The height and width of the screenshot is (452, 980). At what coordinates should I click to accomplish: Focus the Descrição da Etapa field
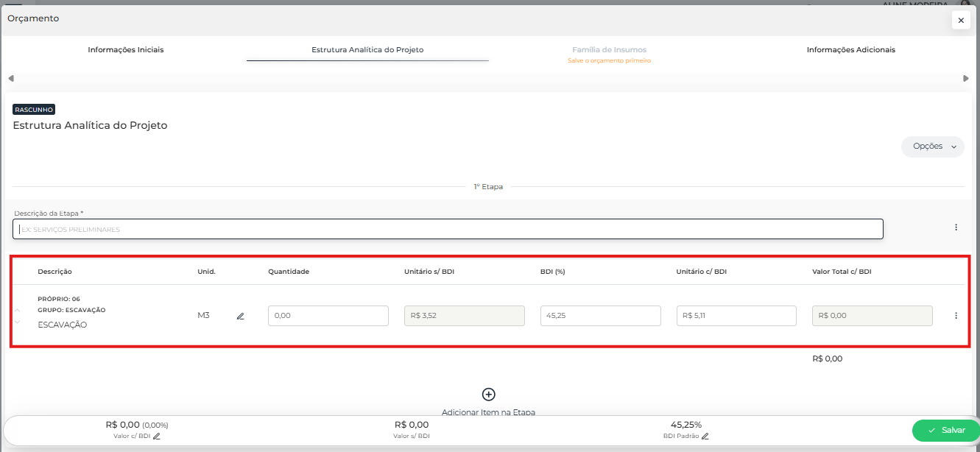point(448,229)
